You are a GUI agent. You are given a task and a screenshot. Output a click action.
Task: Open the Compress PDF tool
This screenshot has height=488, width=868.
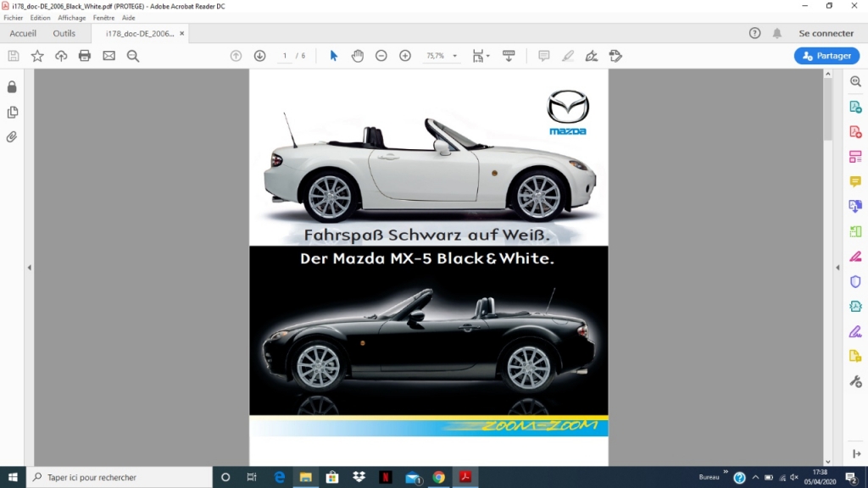(x=855, y=307)
